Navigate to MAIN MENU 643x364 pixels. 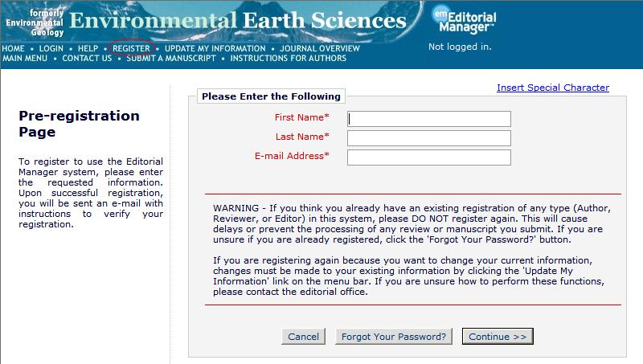tap(25, 58)
